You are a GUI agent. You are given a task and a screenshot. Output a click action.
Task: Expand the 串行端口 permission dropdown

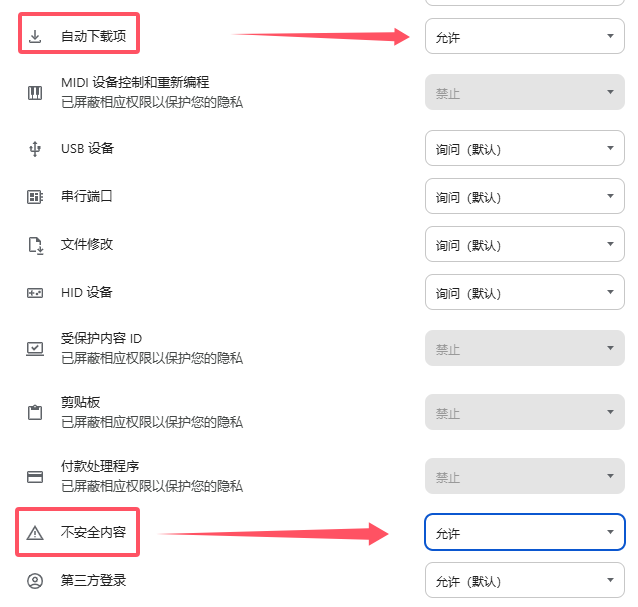point(524,197)
